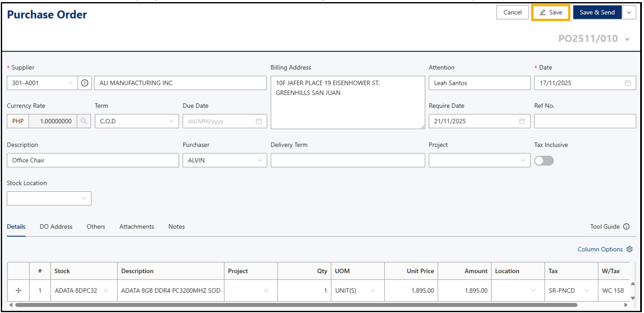Open the currency rate search icon

pos(84,121)
